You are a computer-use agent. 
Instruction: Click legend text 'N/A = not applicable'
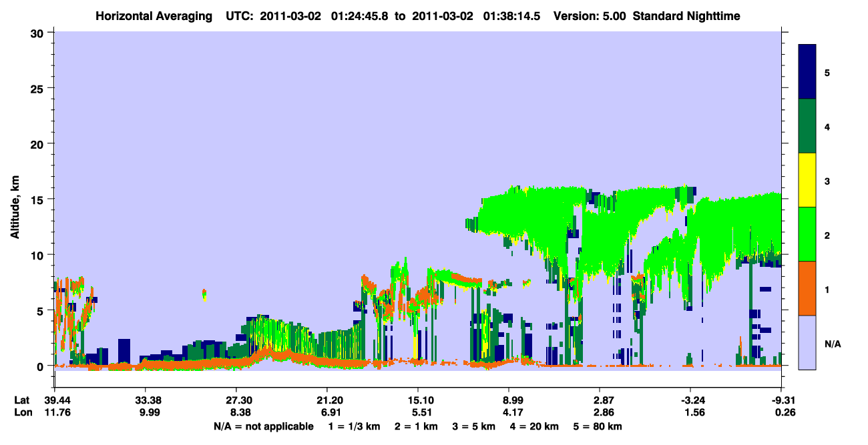tap(263, 426)
